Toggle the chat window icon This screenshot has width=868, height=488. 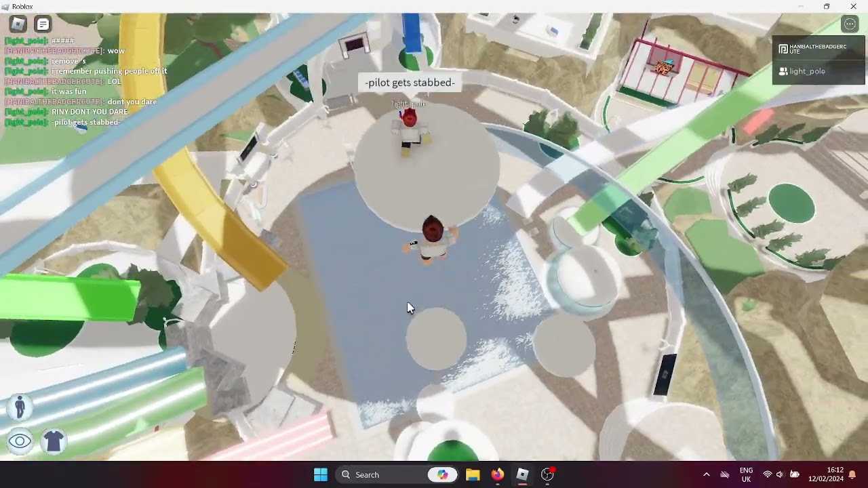43,24
